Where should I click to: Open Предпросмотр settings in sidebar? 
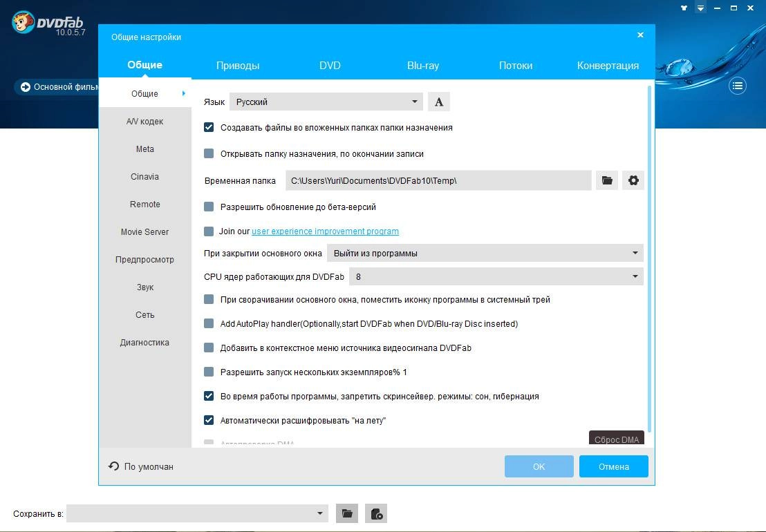click(x=144, y=259)
